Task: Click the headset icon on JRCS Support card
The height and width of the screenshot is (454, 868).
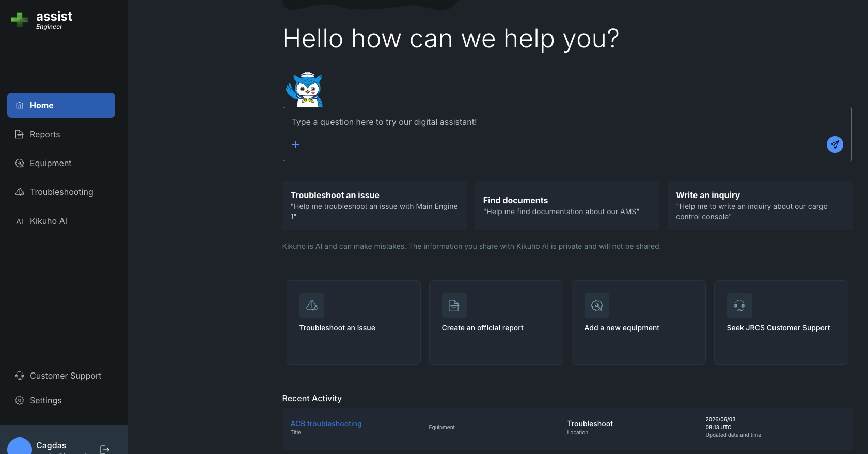Action: (x=739, y=305)
